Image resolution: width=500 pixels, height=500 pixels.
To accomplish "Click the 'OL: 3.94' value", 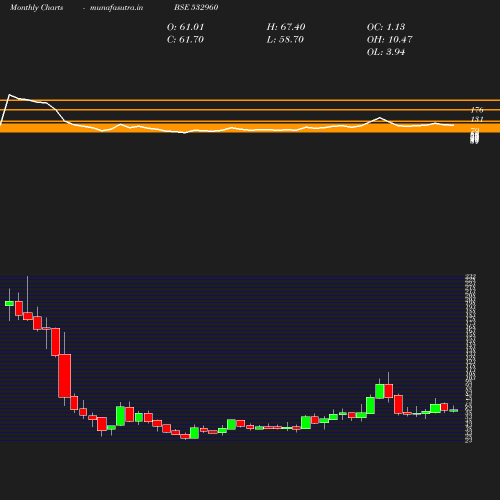I will tap(386, 52).
